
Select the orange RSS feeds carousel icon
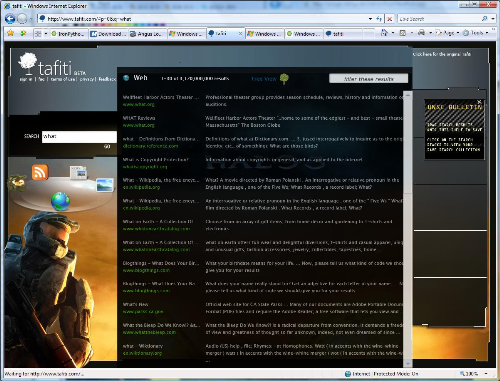(x=40, y=172)
